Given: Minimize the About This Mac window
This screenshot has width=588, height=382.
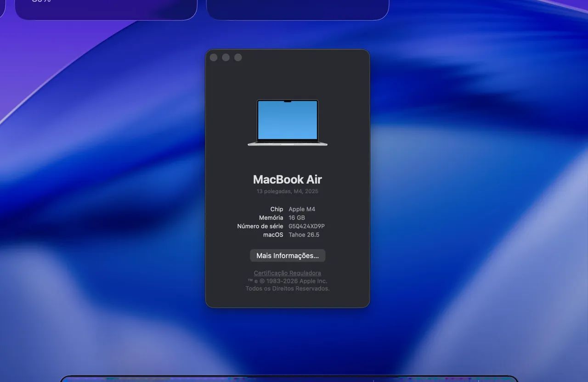Looking at the screenshot, I should tap(226, 57).
